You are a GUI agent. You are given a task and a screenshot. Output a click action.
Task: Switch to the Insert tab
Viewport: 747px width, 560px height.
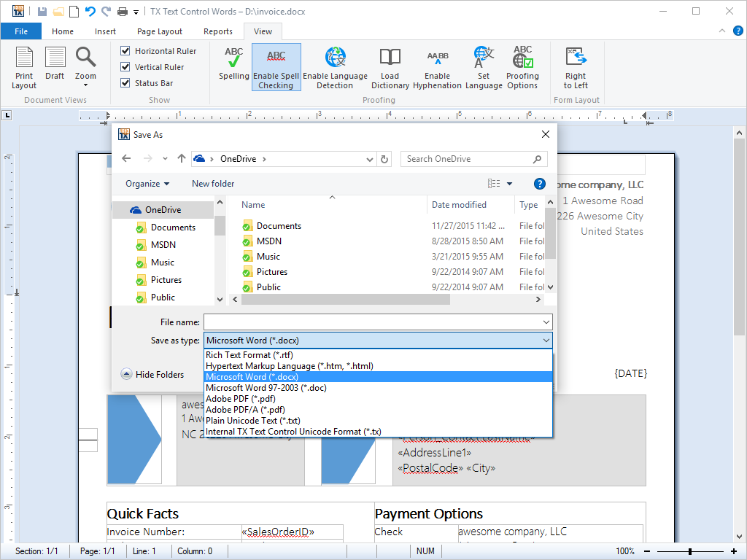(105, 31)
